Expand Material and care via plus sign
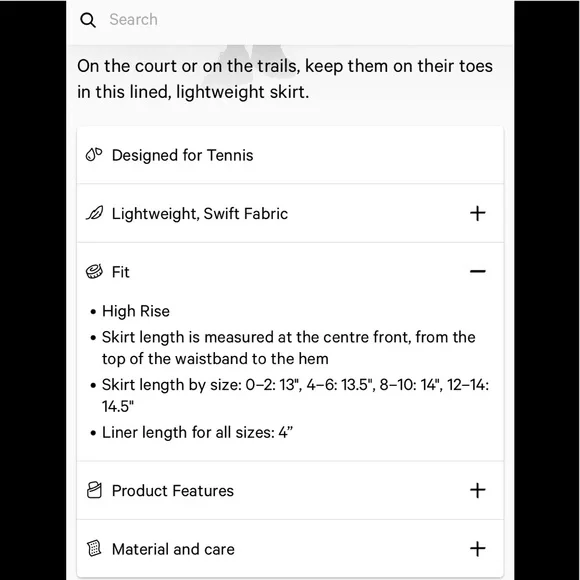580x580 pixels. 478,549
